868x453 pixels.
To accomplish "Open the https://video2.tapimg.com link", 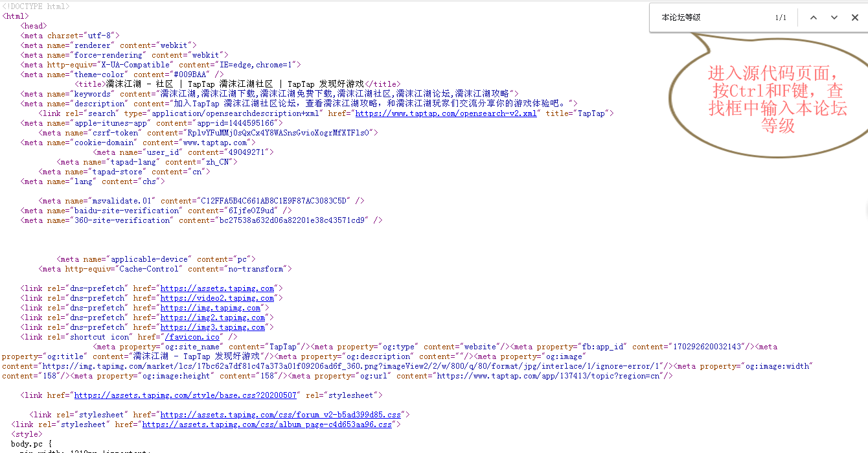I will click(218, 298).
